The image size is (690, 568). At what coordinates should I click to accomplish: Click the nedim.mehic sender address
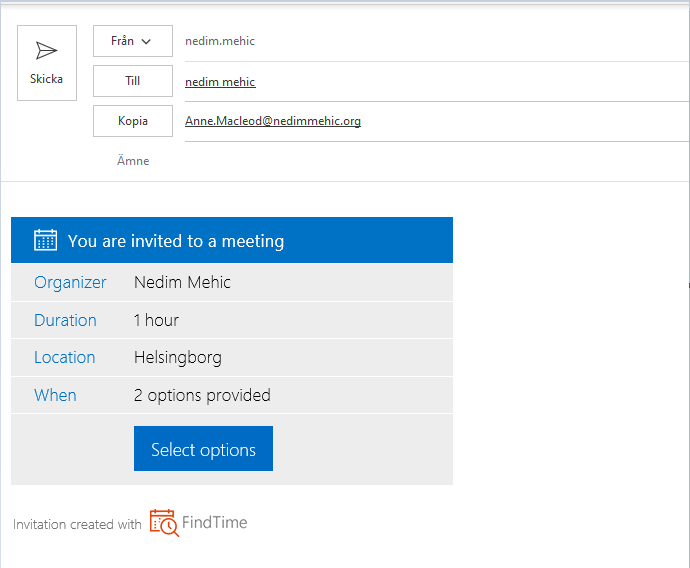coord(220,41)
